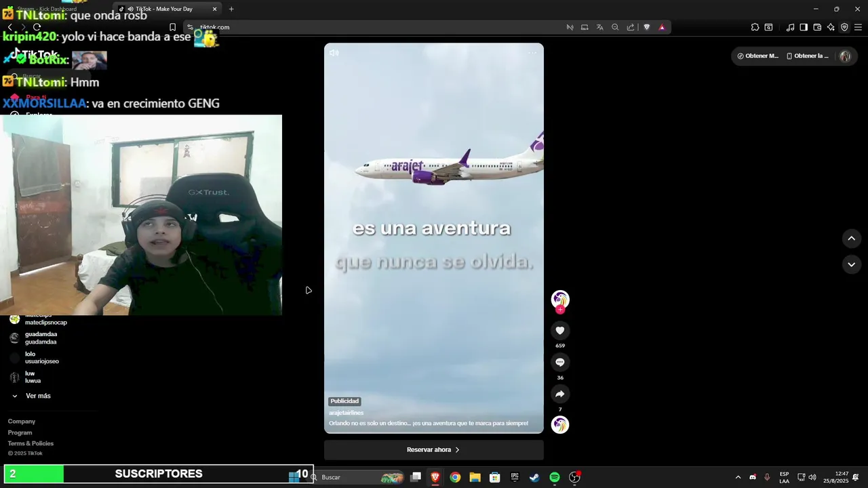Click the Publicidad label
The height and width of the screenshot is (488, 868).
pos(344,401)
